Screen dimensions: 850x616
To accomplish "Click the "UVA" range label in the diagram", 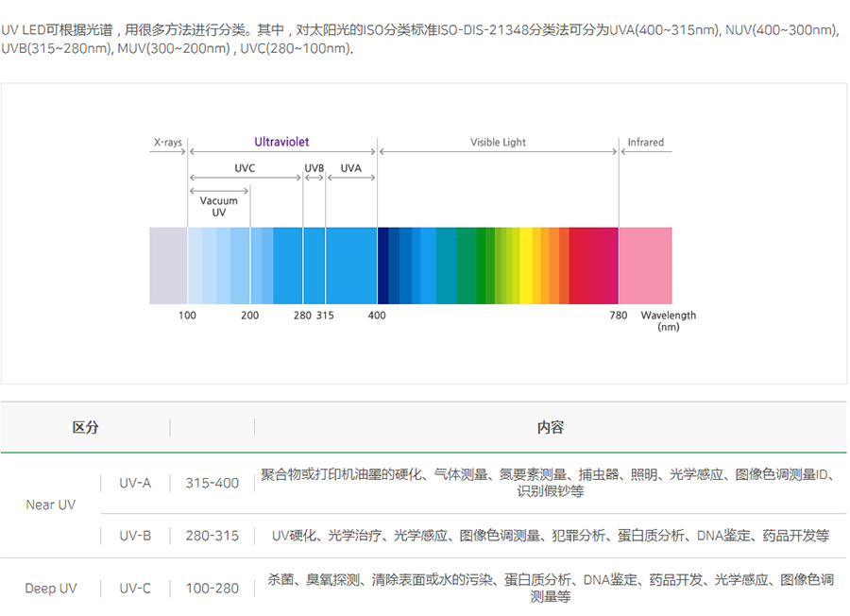I will (350, 168).
